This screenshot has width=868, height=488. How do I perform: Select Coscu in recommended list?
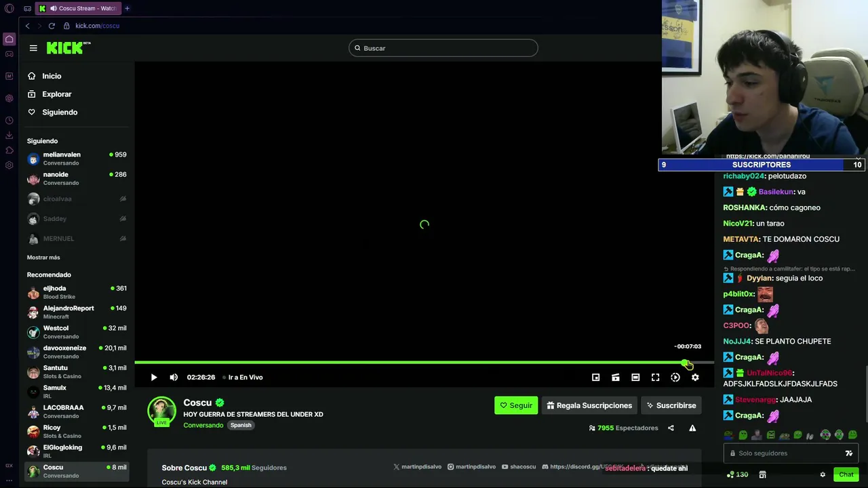click(x=77, y=471)
